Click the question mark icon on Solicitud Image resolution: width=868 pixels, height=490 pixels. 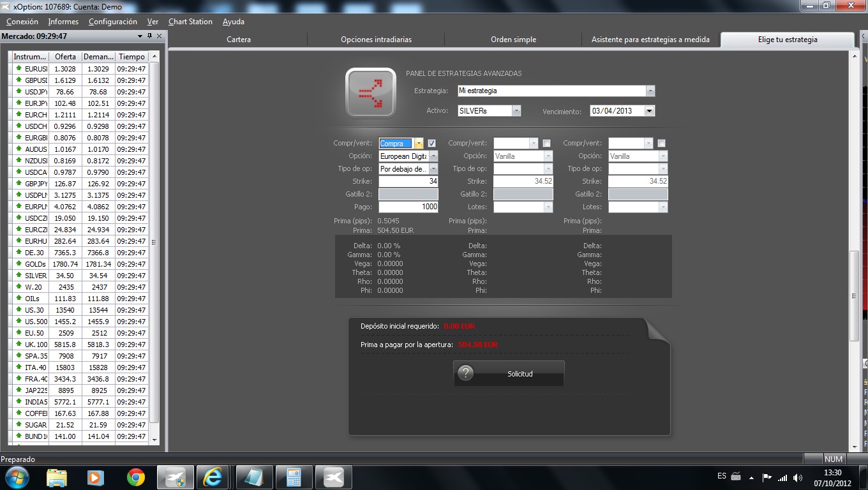(466, 373)
